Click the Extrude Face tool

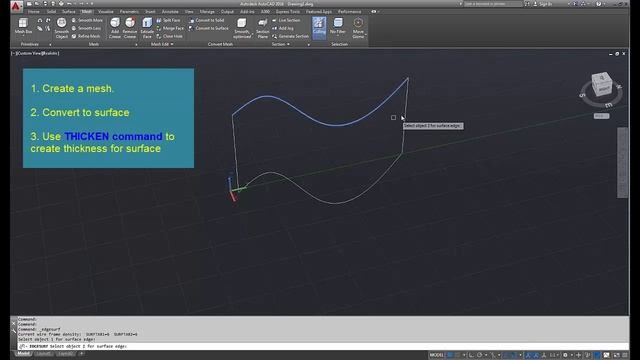(x=147, y=28)
